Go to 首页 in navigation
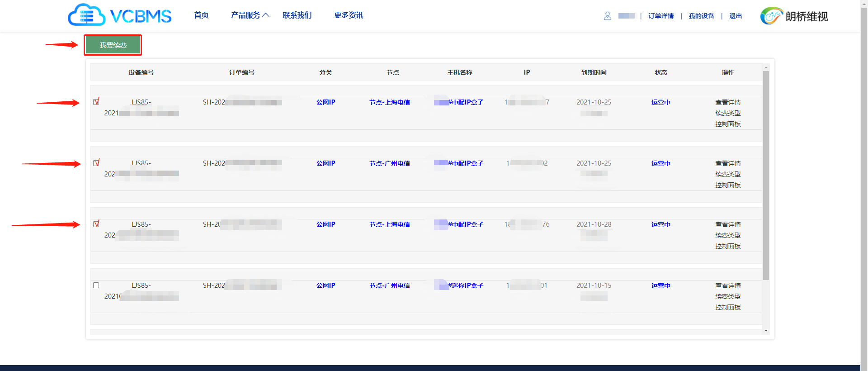Screen dimensions: 868x371 click(201, 15)
